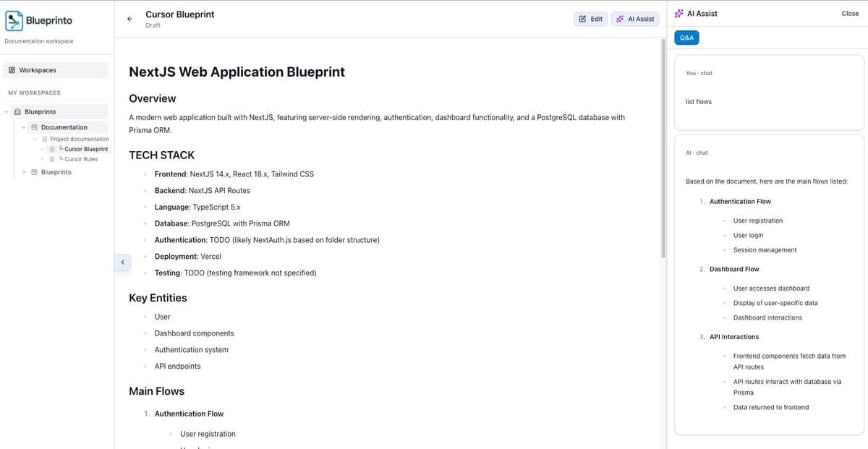
Task: Click the Cursor Rules document icon
Action: 52,159
